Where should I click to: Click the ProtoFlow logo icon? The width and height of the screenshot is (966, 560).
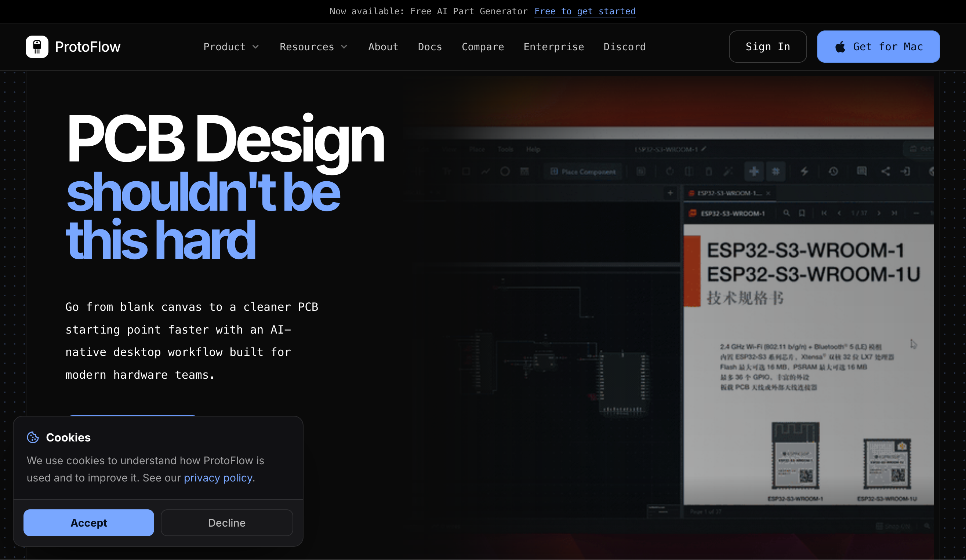(x=37, y=47)
